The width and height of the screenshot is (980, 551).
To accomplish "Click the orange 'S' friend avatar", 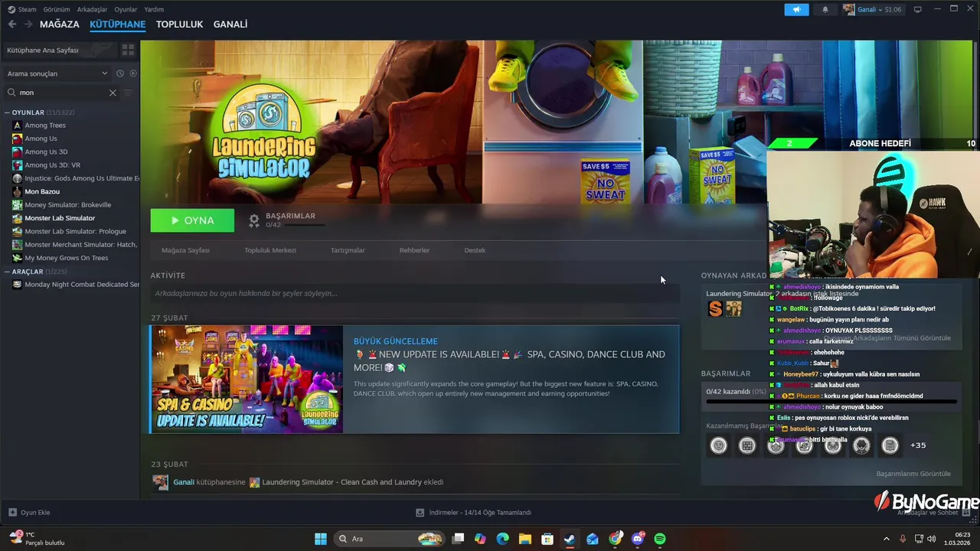I will (x=715, y=308).
